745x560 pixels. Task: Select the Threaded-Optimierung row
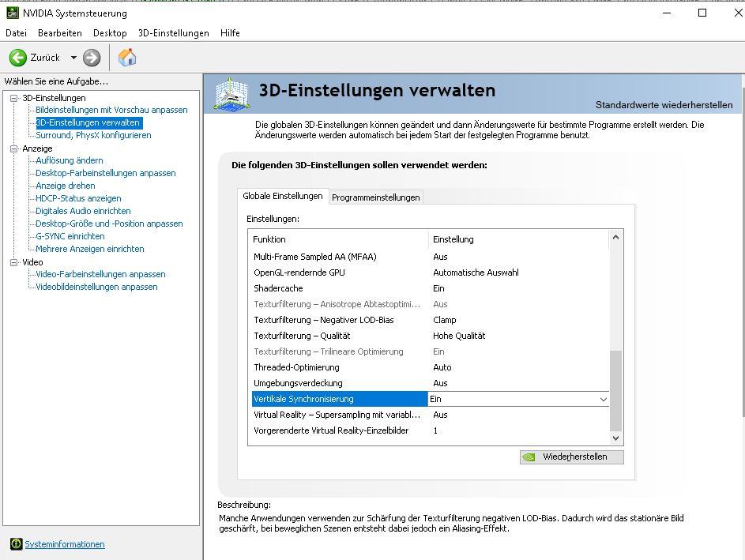pyautogui.click(x=430, y=367)
